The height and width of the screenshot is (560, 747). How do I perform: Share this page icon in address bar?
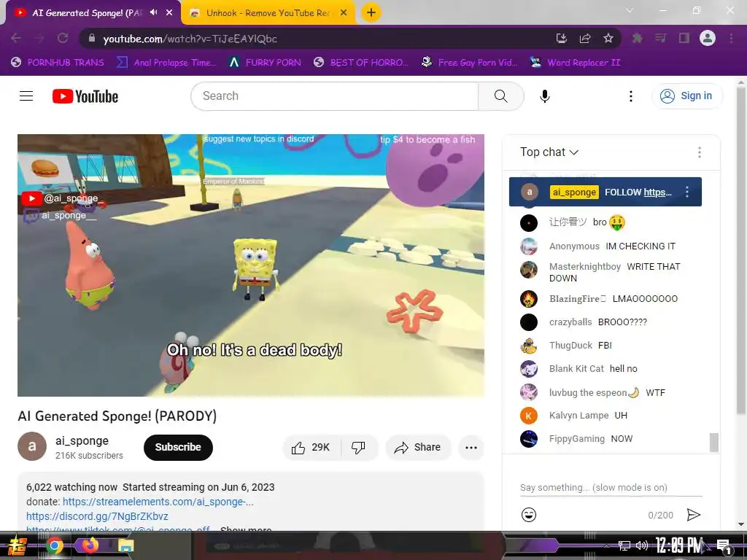585,38
